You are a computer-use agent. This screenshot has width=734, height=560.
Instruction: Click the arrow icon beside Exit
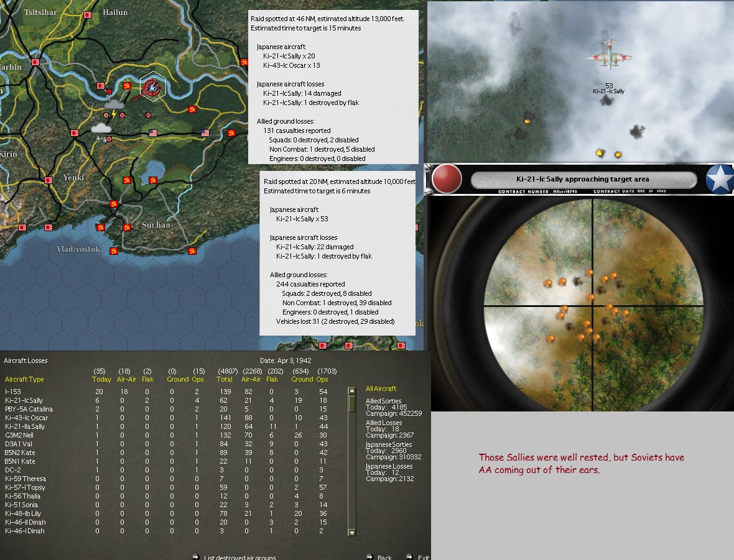point(409,557)
